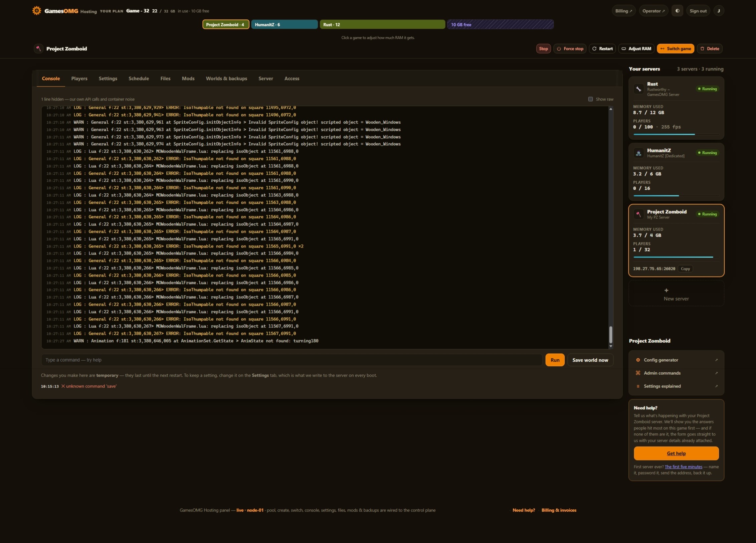The width and height of the screenshot is (756, 543).
Task: Click the Rust server wrench icon
Action: point(638,89)
